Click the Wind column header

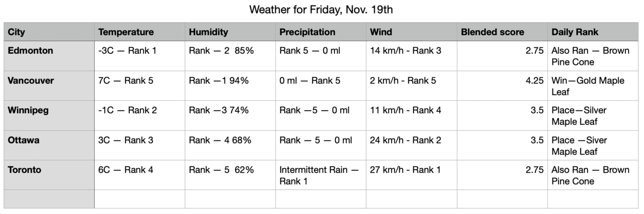coord(411,32)
